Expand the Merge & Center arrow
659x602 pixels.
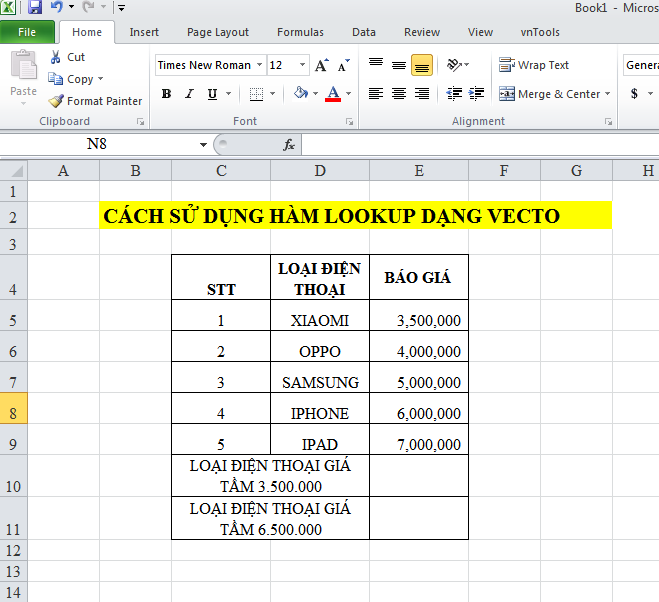click(607, 93)
